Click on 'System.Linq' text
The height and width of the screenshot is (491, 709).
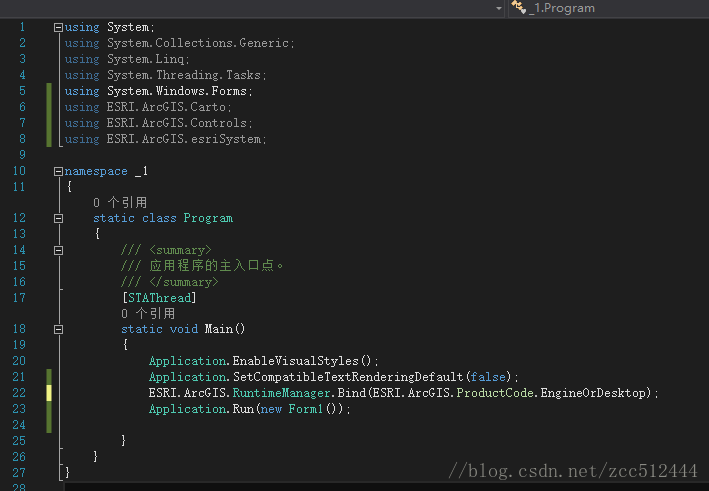coord(146,59)
